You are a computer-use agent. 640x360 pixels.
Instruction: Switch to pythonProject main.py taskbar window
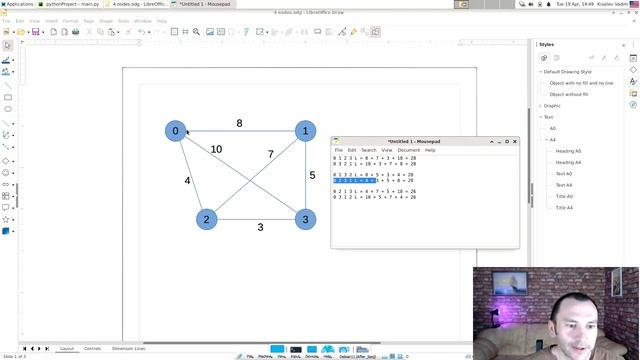coord(69,4)
